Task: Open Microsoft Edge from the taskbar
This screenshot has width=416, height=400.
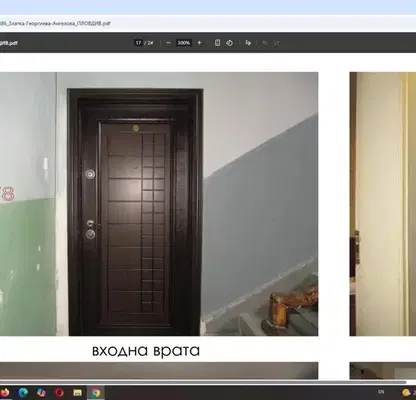Action: click(x=23, y=392)
